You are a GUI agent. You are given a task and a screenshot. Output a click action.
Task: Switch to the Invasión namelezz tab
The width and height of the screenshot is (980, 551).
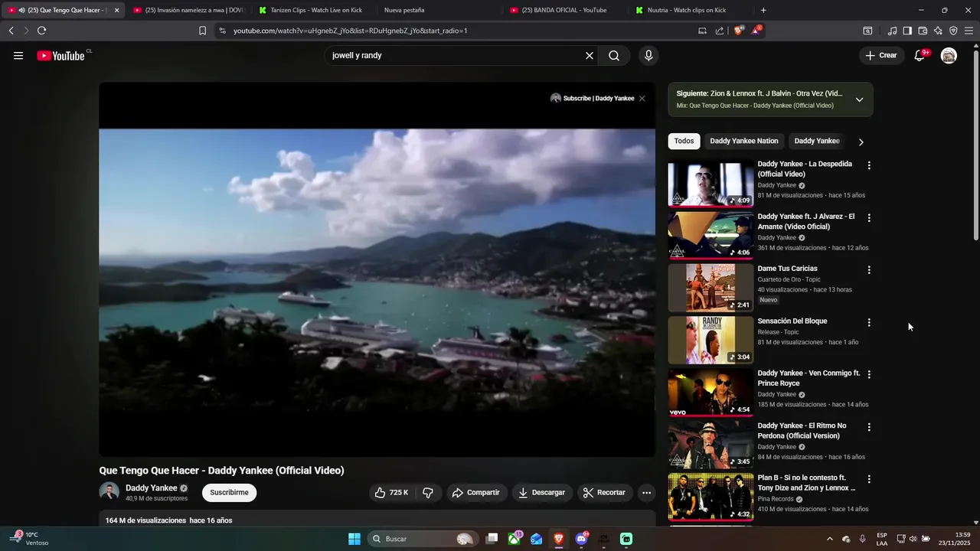(x=188, y=10)
